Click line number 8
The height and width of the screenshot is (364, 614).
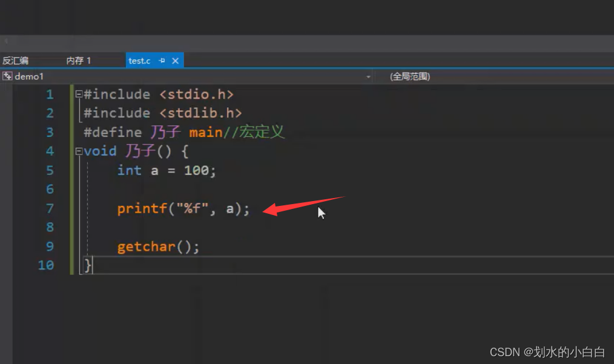point(50,227)
